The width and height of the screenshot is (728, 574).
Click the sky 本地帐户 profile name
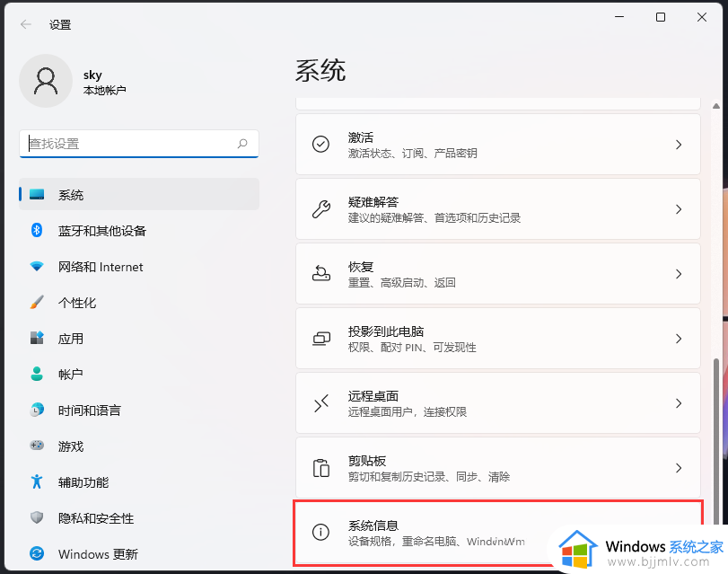pyautogui.click(x=104, y=83)
